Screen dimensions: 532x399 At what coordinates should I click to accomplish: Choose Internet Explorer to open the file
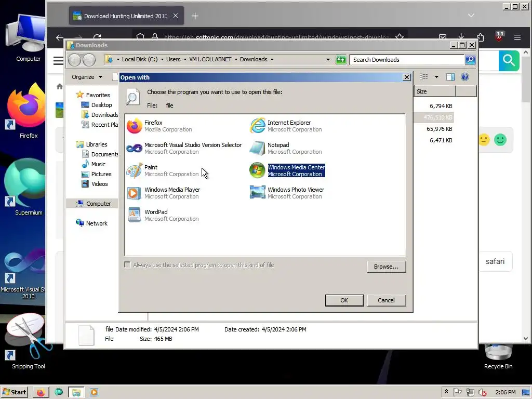coord(286,126)
